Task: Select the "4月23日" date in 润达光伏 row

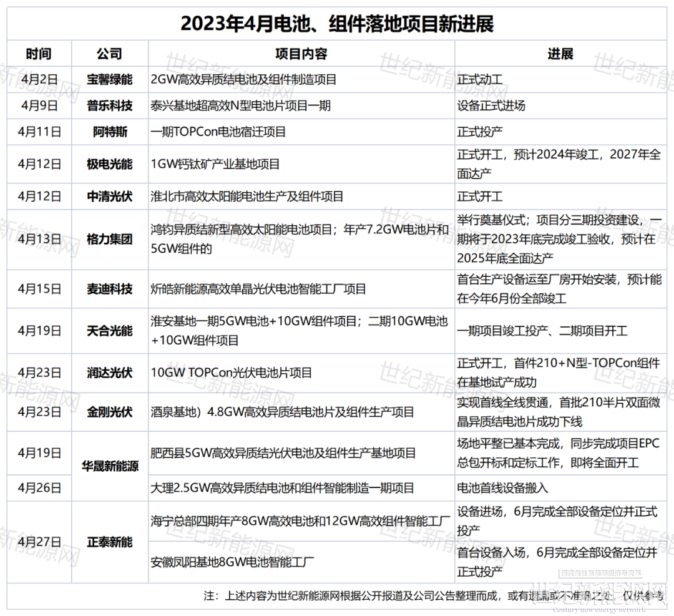Action: (x=39, y=373)
